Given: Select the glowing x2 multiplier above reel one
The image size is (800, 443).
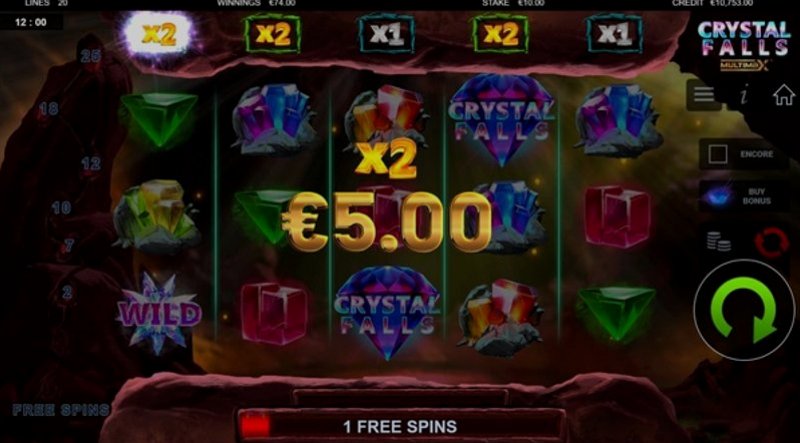Looking at the screenshot, I should click(x=159, y=35).
